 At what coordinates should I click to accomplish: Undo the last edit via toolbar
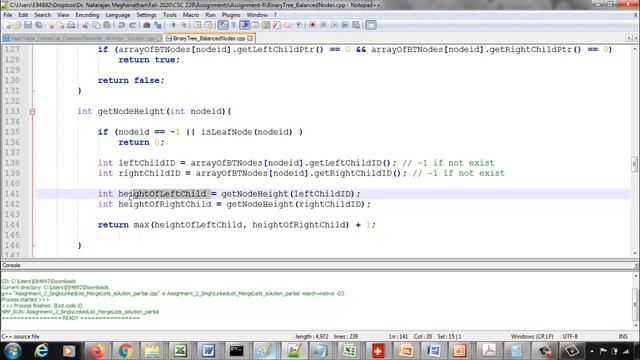click(121, 25)
